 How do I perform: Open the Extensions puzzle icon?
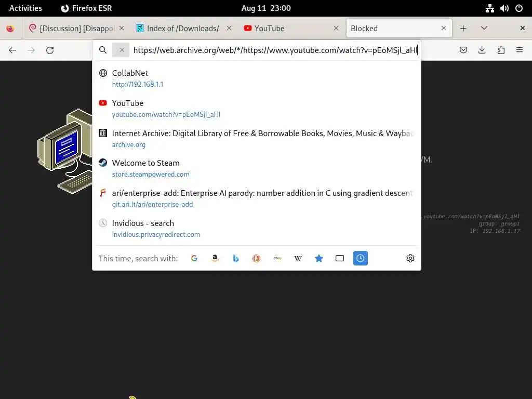point(501,50)
